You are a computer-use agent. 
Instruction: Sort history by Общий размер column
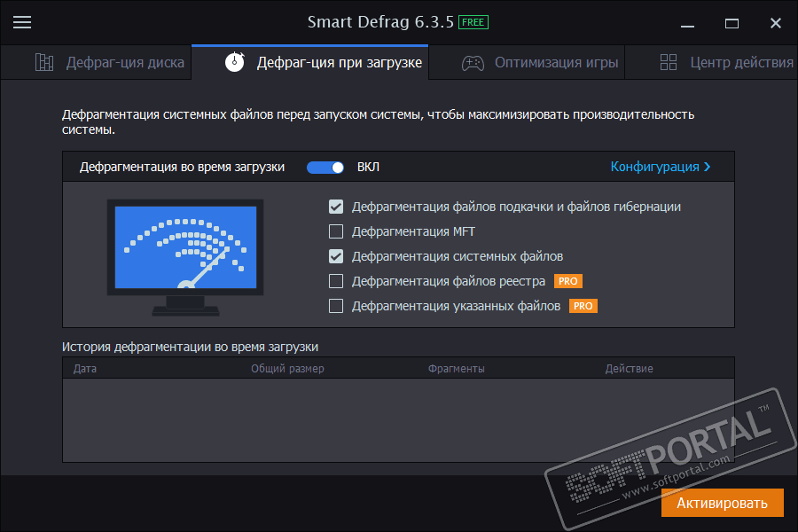[x=287, y=369]
